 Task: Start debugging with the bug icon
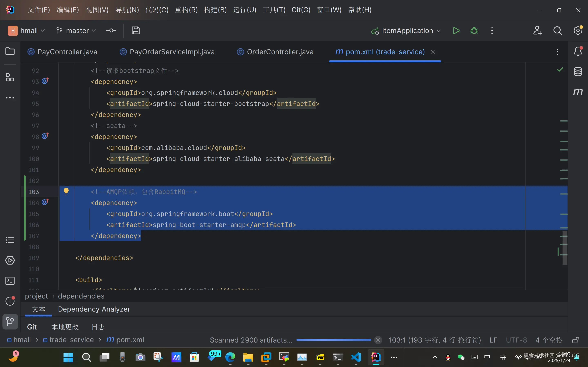(x=474, y=31)
